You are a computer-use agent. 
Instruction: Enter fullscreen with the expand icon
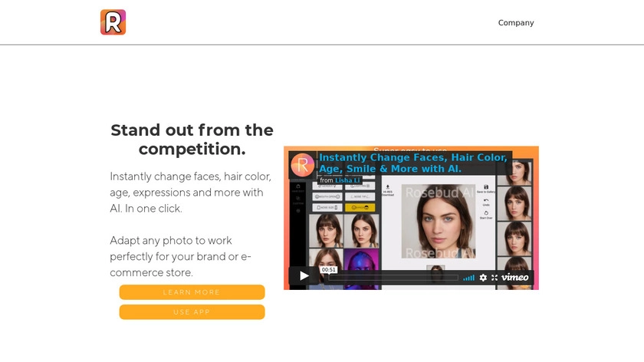point(495,278)
